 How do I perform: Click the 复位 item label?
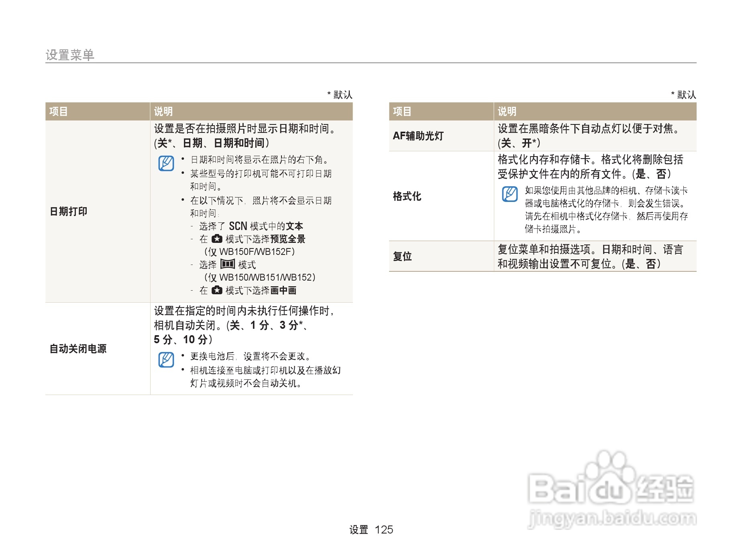coord(402,256)
